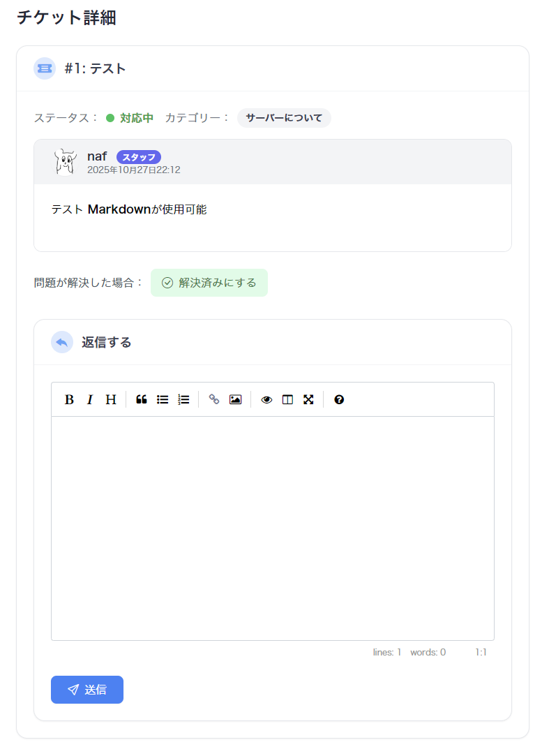
Task: Click naf's avatar image
Action: (x=65, y=161)
